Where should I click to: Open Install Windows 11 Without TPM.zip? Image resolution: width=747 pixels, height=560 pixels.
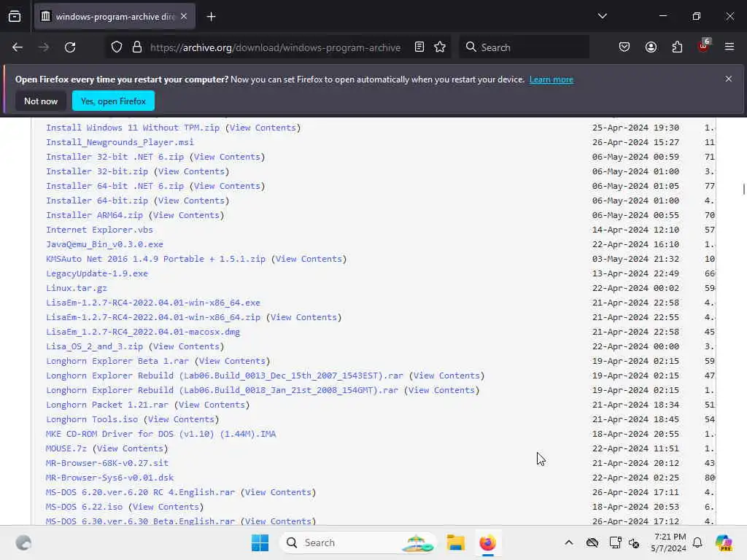[133, 128]
